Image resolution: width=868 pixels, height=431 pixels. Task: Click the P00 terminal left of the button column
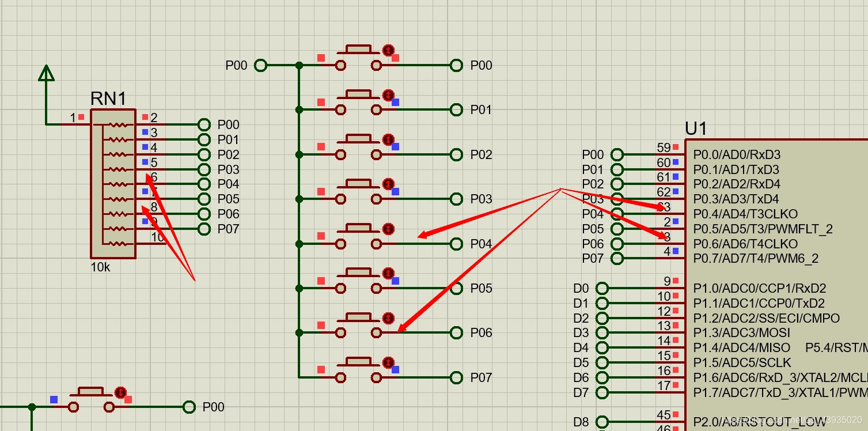click(x=260, y=65)
